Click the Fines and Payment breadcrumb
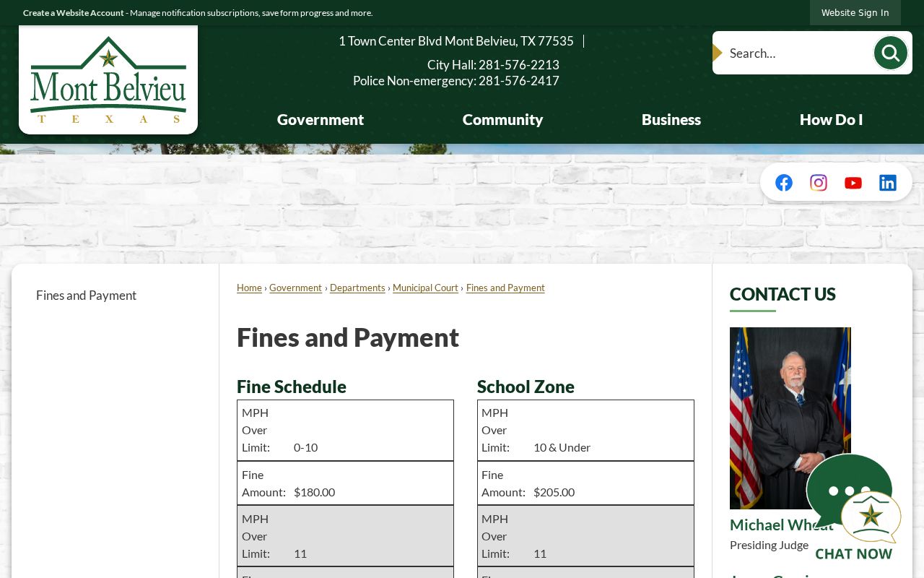924x578 pixels. click(x=505, y=288)
